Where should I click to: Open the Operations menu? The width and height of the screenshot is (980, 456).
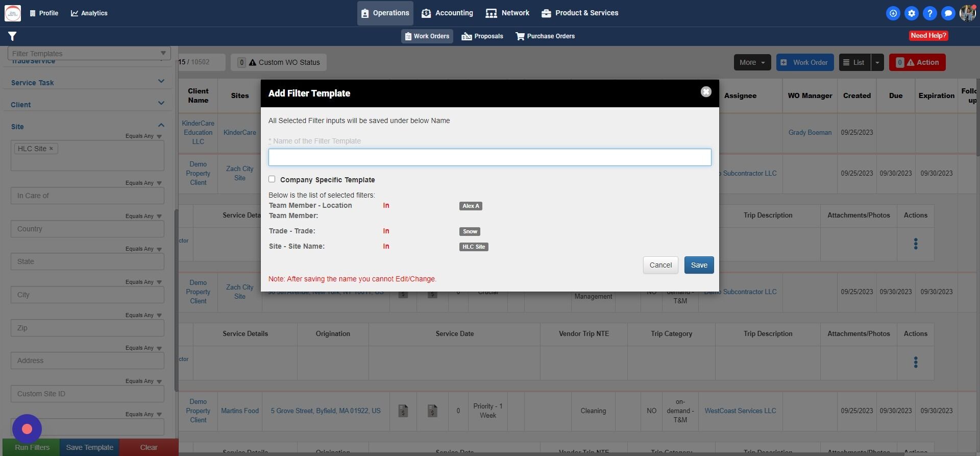point(385,13)
